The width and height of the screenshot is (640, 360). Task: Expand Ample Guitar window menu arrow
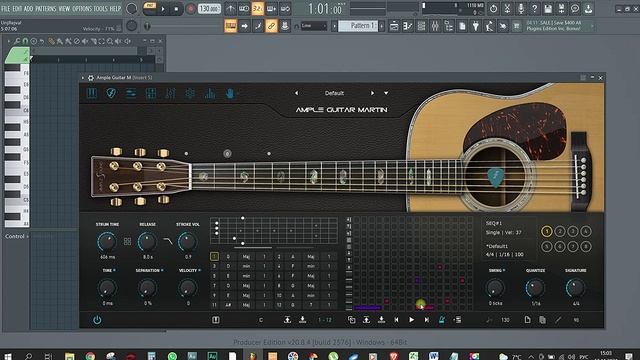[x=83, y=78]
